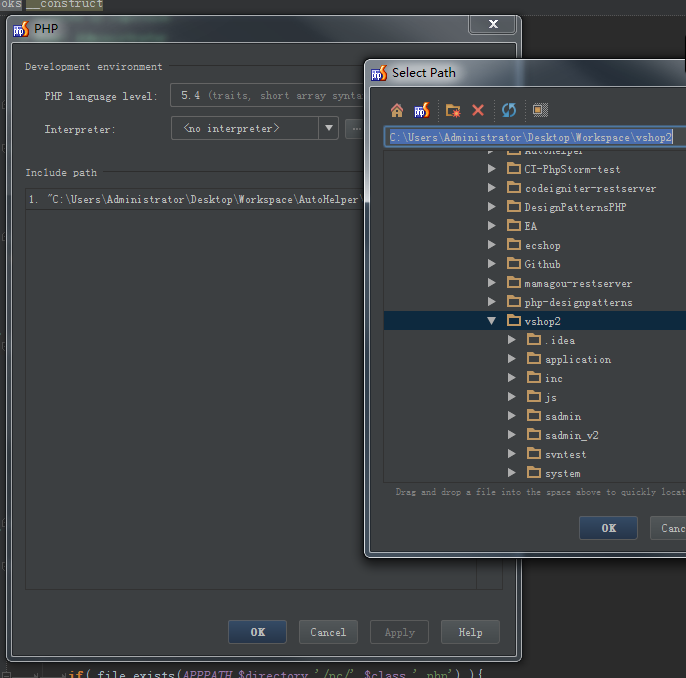686x678 pixels.
Task: Select the application subfolder row
Action: (535, 359)
